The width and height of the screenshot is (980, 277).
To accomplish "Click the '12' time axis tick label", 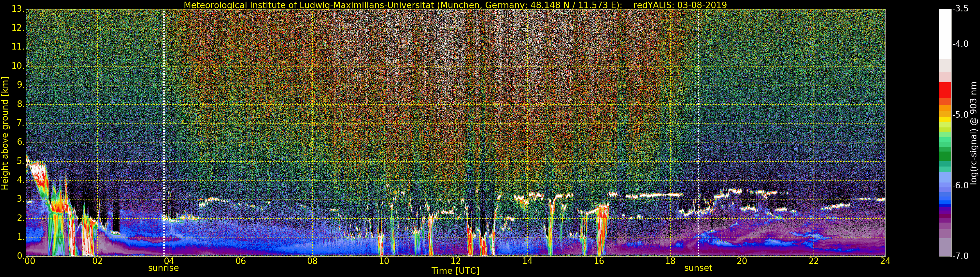I will click(x=455, y=261).
